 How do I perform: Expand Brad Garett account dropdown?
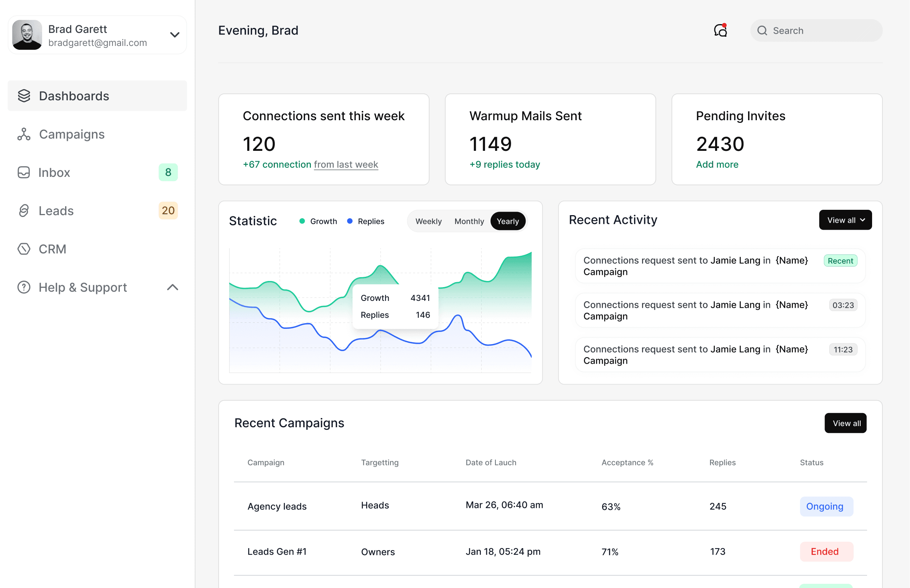[175, 35]
